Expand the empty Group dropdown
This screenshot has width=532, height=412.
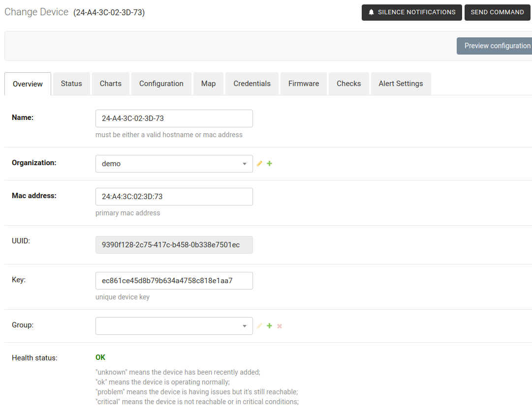tap(174, 326)
